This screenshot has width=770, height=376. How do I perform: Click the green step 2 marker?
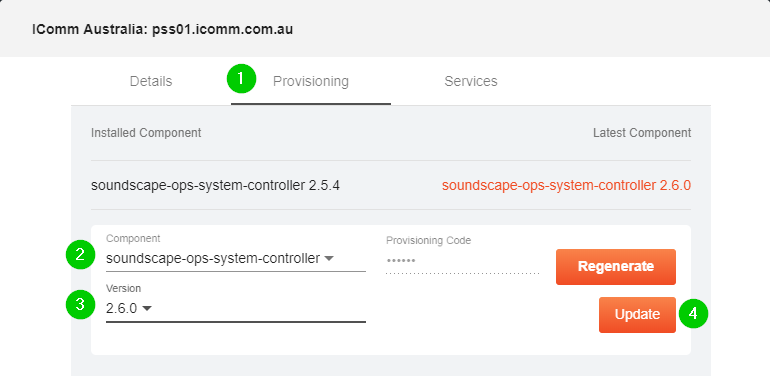click(81, 254)
